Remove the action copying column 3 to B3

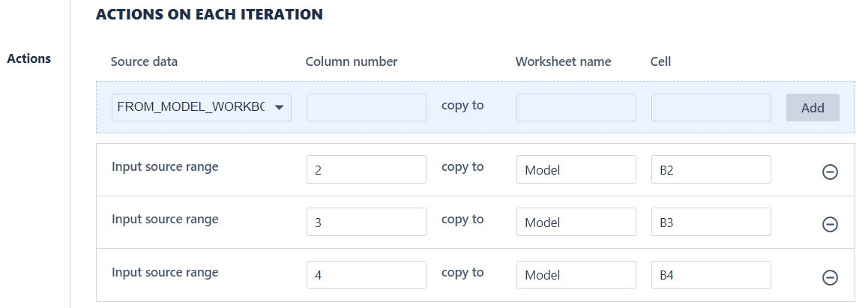click(830, 224)
